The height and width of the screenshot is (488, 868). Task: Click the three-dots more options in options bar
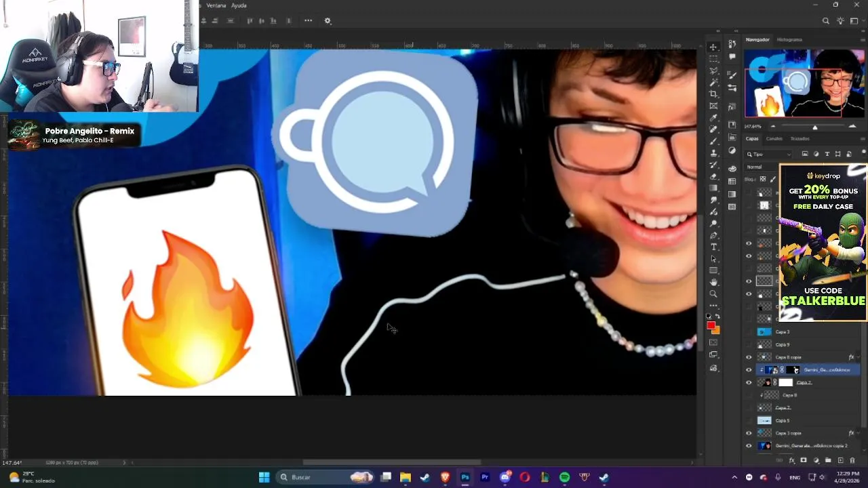click(308, 20)
